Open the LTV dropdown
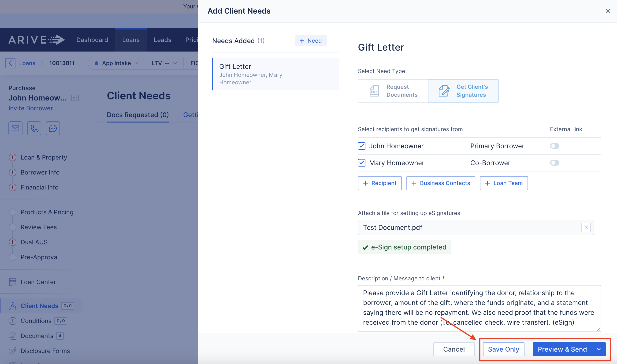This screenshot has width=617, height=364. pos(164,63)
